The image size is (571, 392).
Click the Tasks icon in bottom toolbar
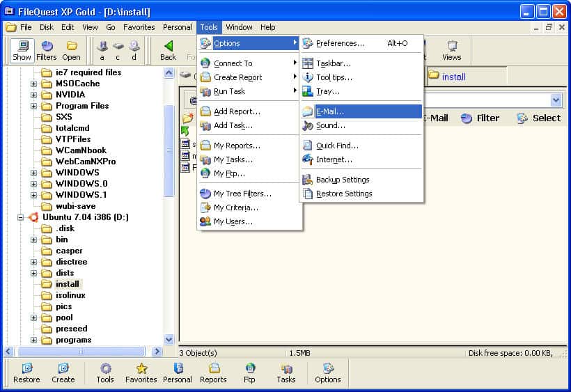point(286,373)
